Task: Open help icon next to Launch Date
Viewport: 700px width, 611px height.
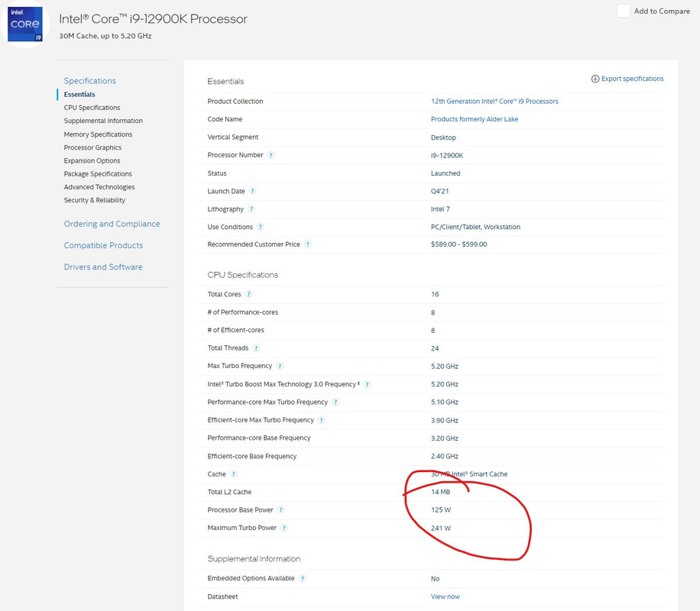Action: click(x=252, y=191)
